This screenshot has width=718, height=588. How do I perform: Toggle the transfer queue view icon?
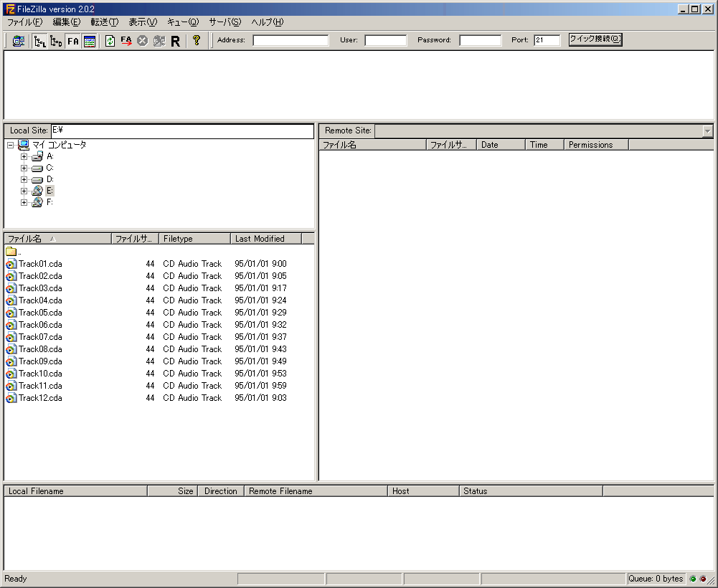pyautogui.click(x=90, y=41)
